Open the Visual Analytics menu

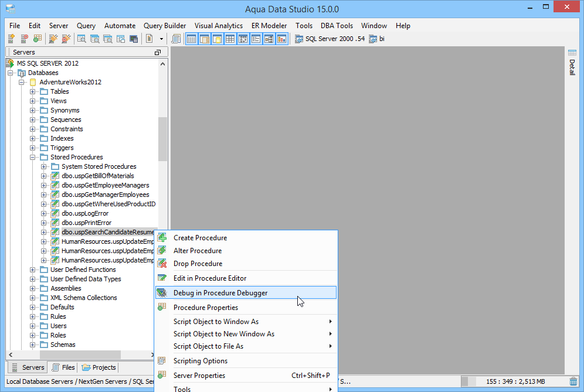[219, 26]
